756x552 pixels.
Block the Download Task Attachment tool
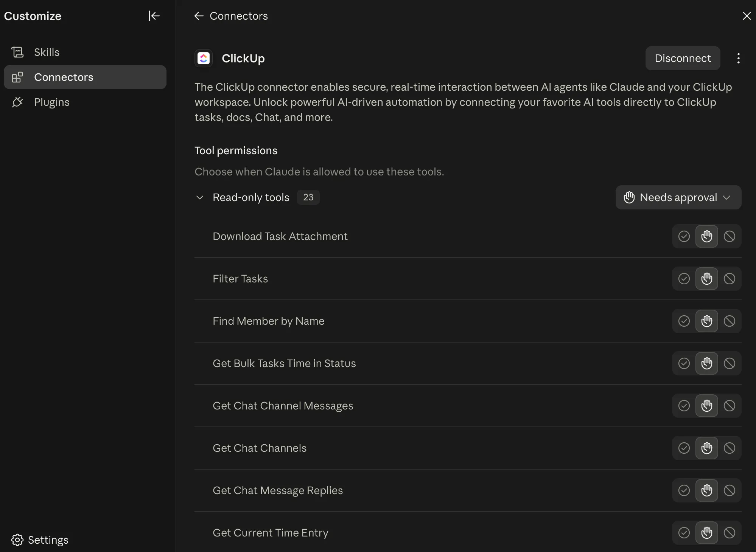(x=730, y=236)
